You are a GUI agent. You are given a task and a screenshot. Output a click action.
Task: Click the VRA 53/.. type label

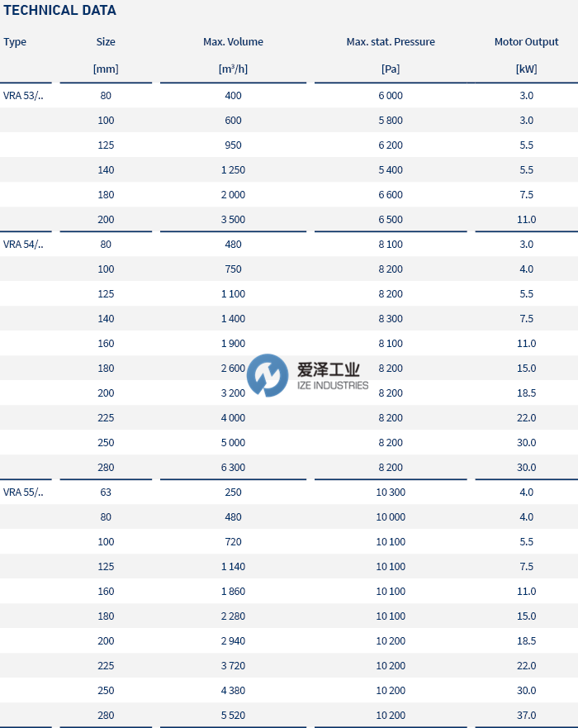coord(23,96)
